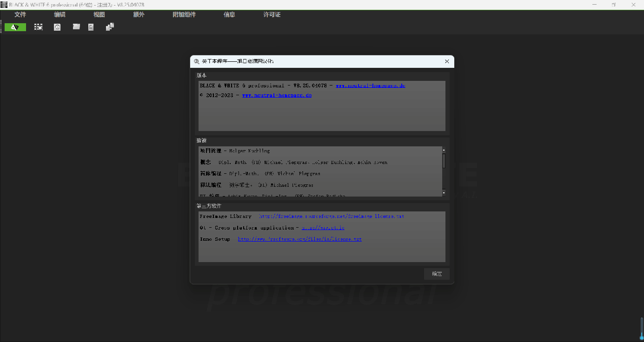Click the document page toolbar icon
The height and width of the screenshot is (342, 644).
click(91, 27)
